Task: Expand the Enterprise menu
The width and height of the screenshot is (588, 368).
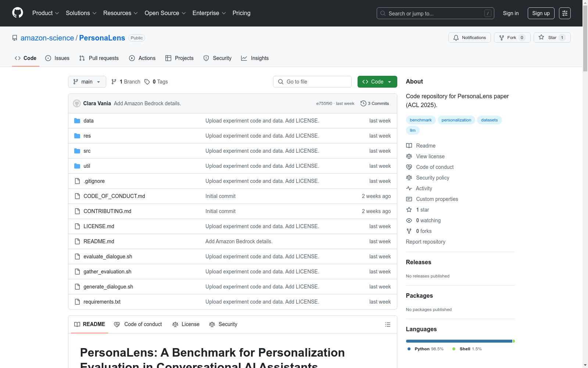Action: pos(209,13)
